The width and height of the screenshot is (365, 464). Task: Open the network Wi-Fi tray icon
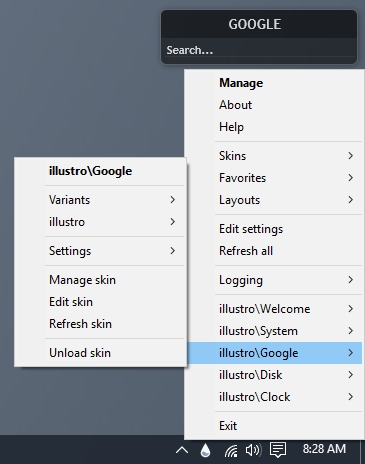pyautogui.click(x=231, y=451)
